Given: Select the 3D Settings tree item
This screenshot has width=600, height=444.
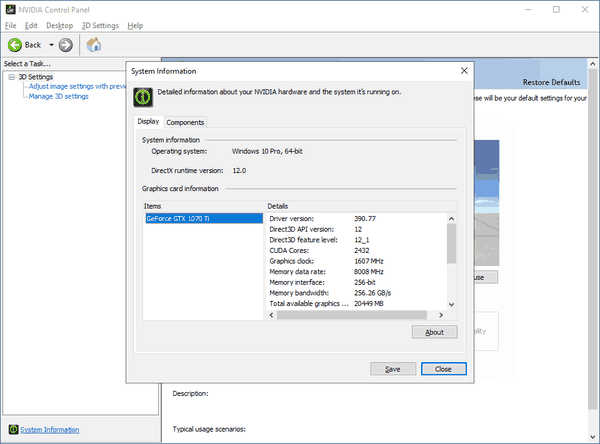Looking at the screenshot, I should (36, 77).
